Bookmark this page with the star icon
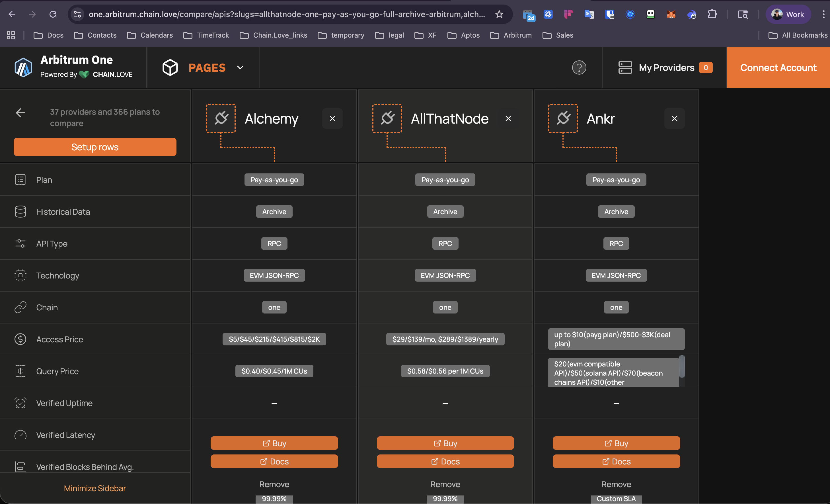This screenshot has width=830, height=504. (x=499, y=14)
